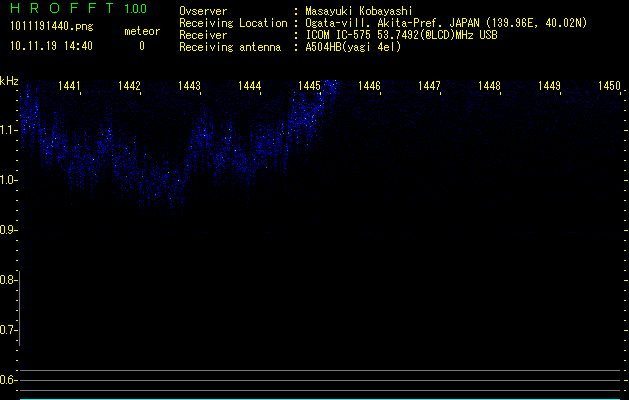
Task: Click the 1449 time axis marker
Action: click(550, 86)
